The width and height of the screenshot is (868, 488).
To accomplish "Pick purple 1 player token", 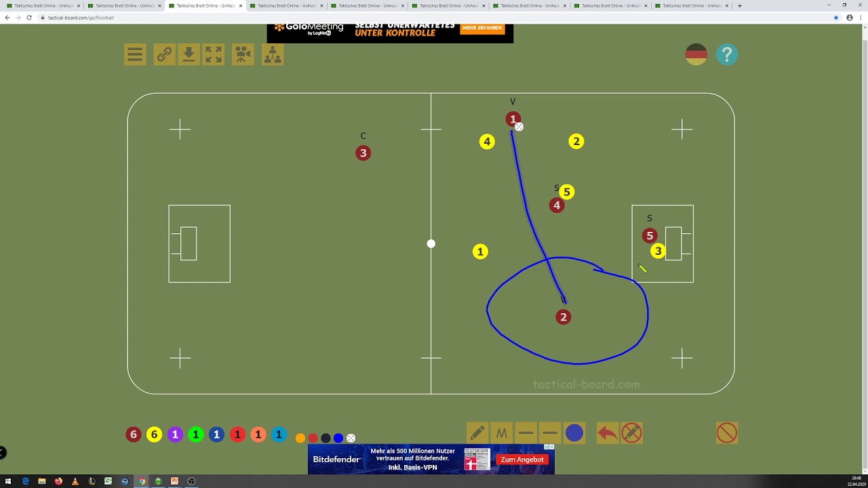I will pyautogui.click(x=175, y=435).
